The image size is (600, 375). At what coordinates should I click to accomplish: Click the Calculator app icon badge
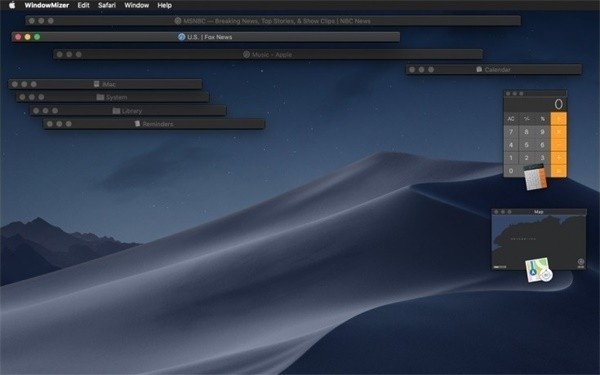point(535,177)
